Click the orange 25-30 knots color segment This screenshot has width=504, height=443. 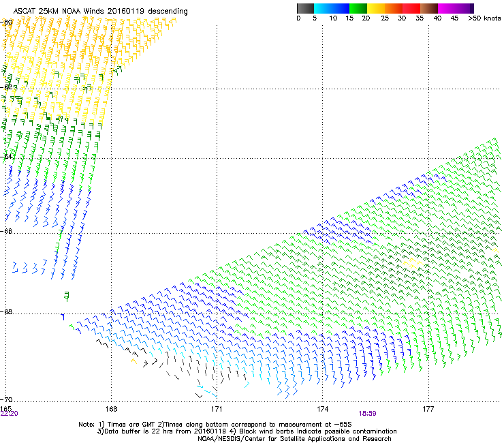tap(394, 8)
